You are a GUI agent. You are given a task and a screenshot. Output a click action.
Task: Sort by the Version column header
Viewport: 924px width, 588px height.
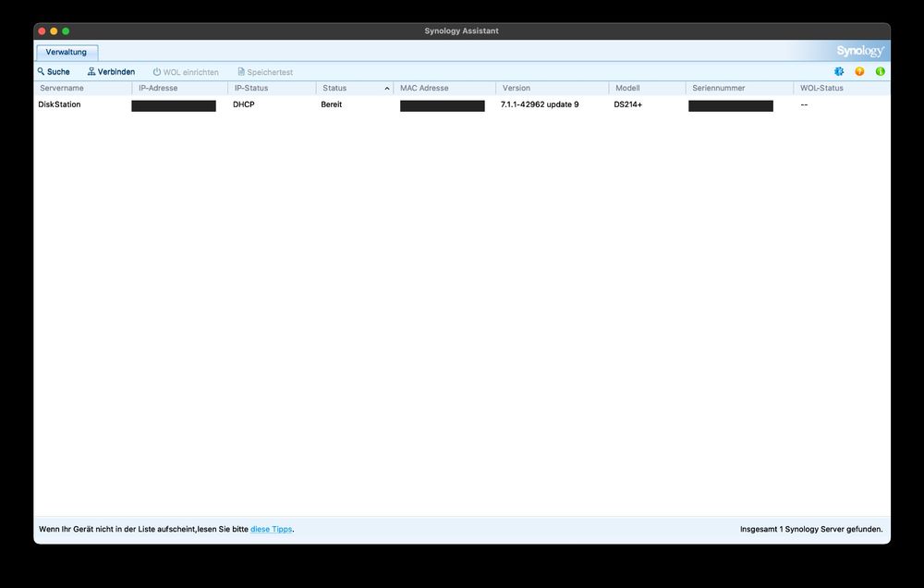coord(516,88)
